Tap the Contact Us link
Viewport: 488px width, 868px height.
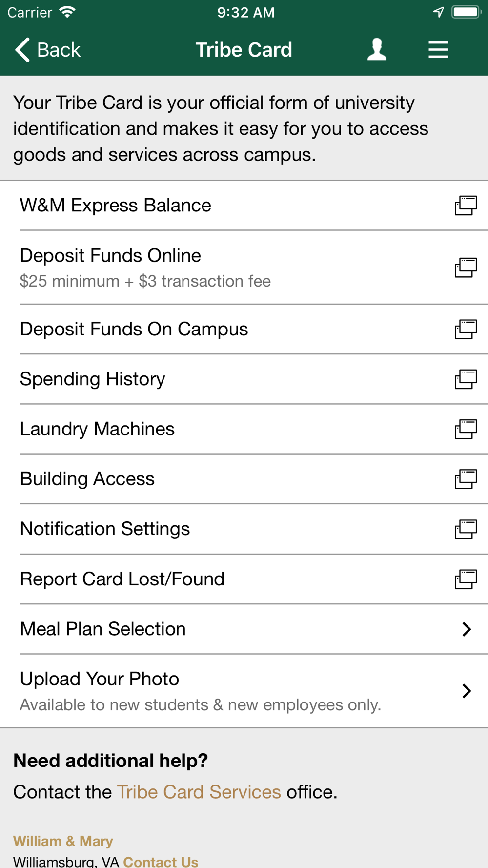(x=161, y=861)
